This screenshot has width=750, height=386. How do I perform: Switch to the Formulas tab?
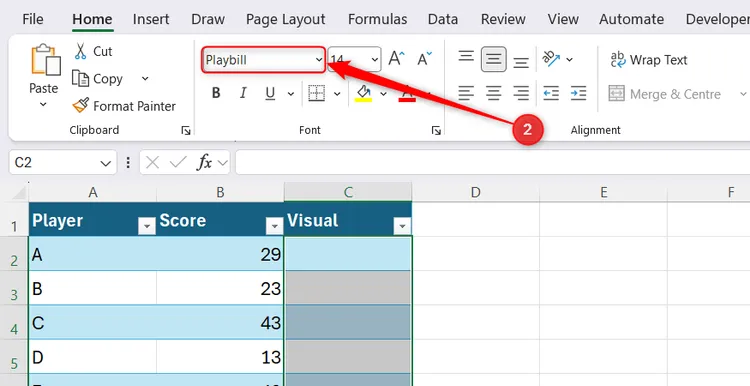pyautogui.click(x=377, y=19)
